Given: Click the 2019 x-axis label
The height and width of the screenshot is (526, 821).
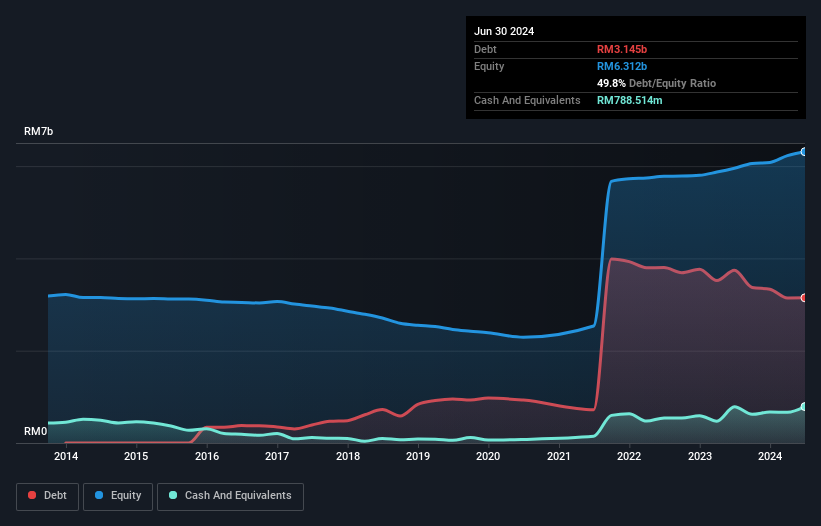Looking at the screenshot, I should [x=418, y=456].
